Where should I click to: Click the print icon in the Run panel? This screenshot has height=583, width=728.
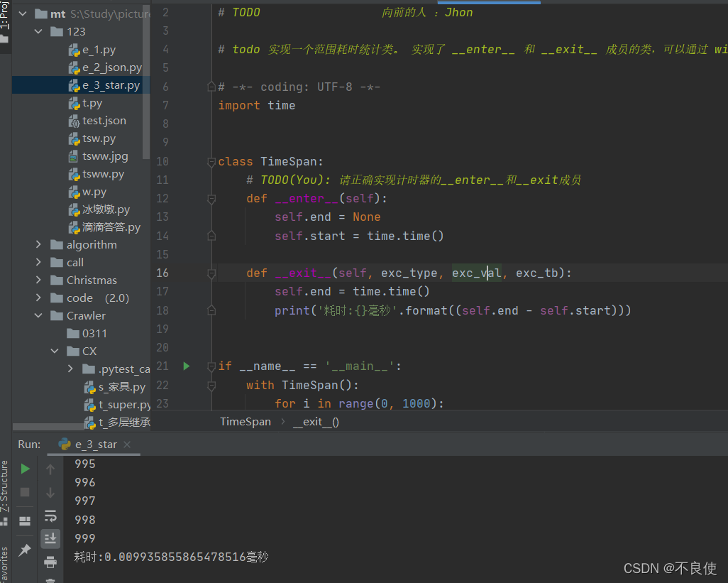[50, 562]
